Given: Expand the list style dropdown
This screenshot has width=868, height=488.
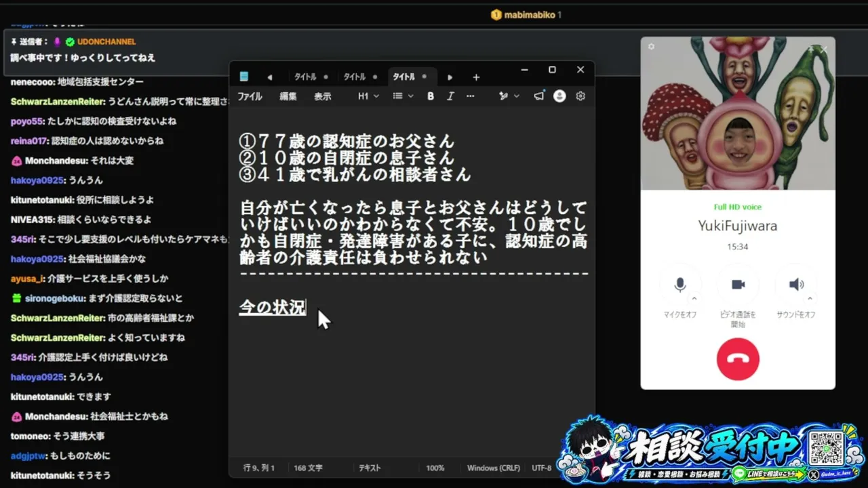Looking at the screenshot, I should (403, 96).
